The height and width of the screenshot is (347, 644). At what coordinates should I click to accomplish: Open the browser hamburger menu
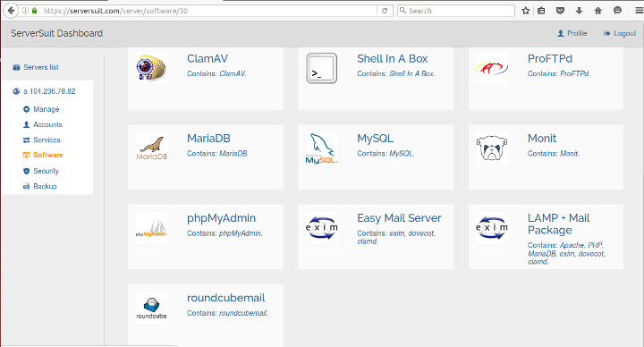pyautogui.click(x=639, y=11)
